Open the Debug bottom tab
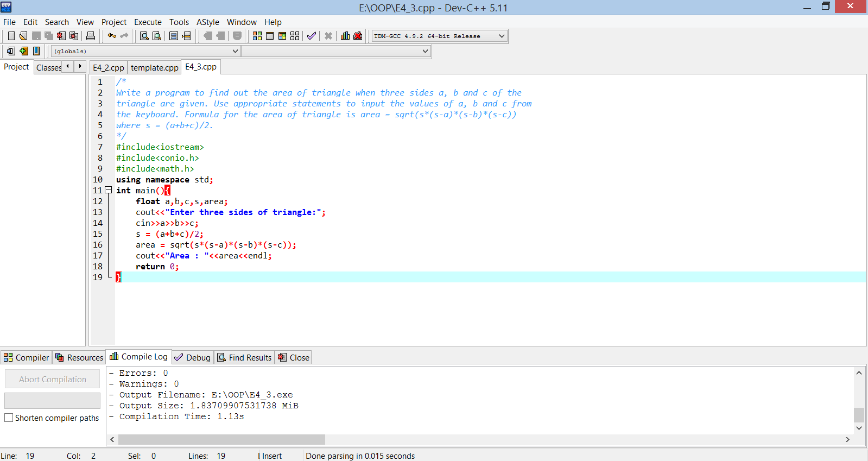 pos(193,357)
